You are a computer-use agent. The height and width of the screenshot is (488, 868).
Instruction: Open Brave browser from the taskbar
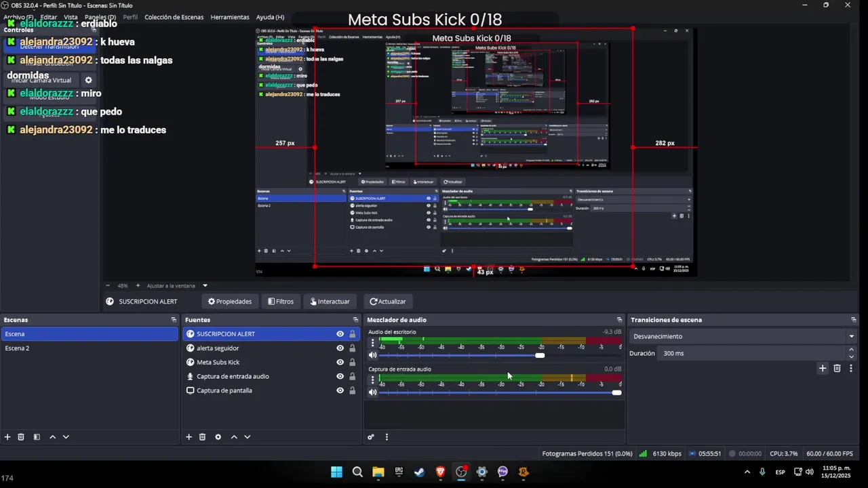pos(440,472)
